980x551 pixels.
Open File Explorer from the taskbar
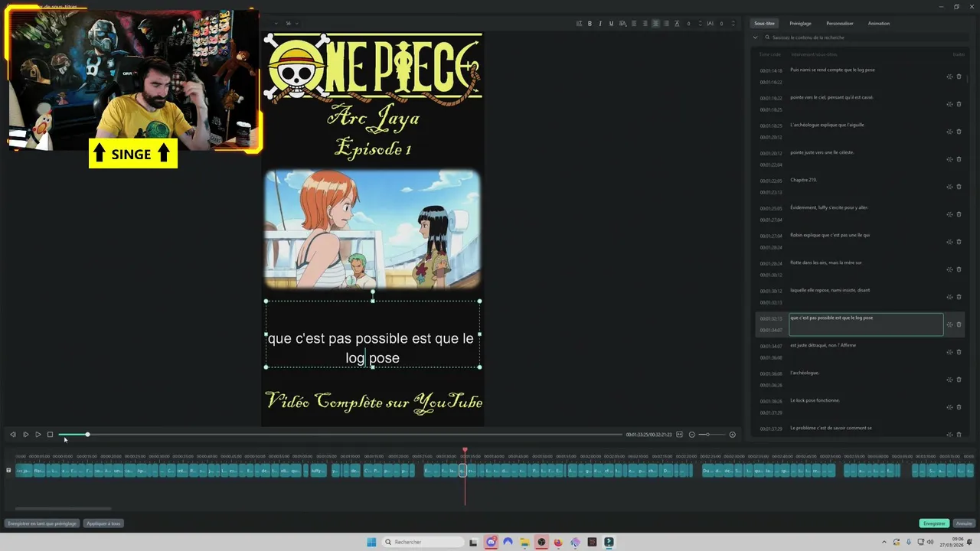coord(524,542)
